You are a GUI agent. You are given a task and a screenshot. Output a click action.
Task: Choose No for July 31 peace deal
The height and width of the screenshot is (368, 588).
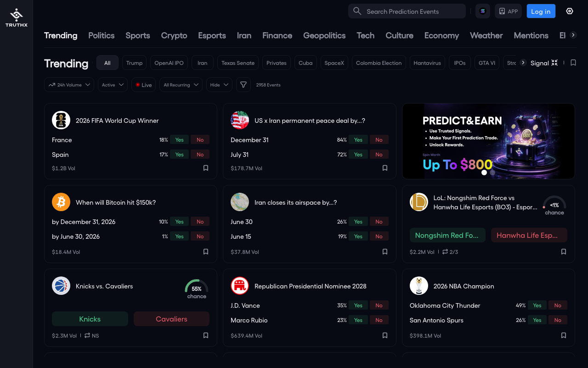pos(379,155)
